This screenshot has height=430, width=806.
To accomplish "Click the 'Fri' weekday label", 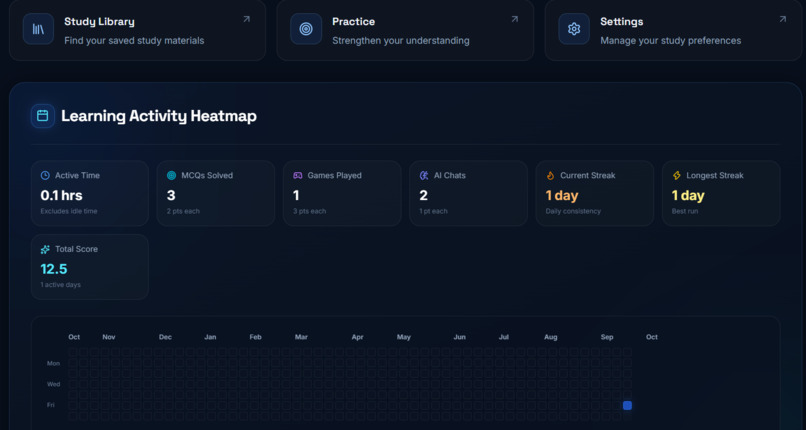I will point(50,405).
